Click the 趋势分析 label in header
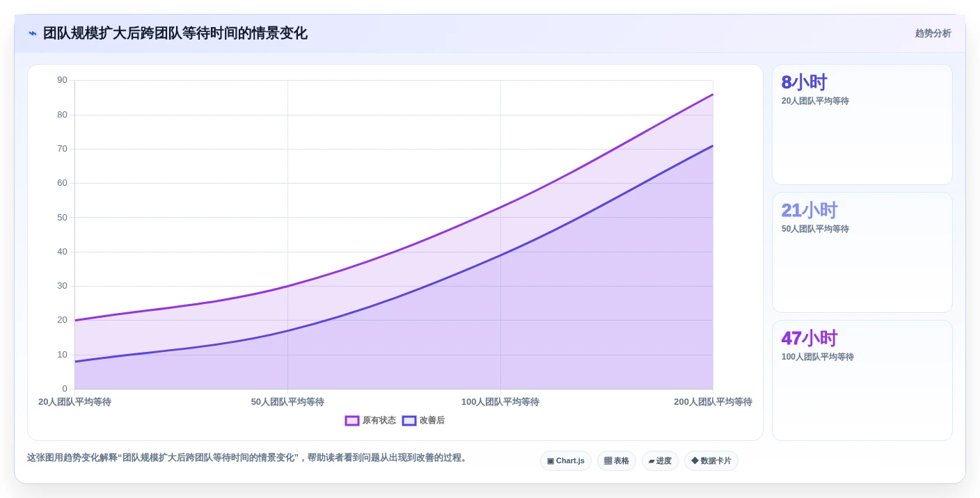Viewport: 980px width, 498px height. [x=933, y=33]
